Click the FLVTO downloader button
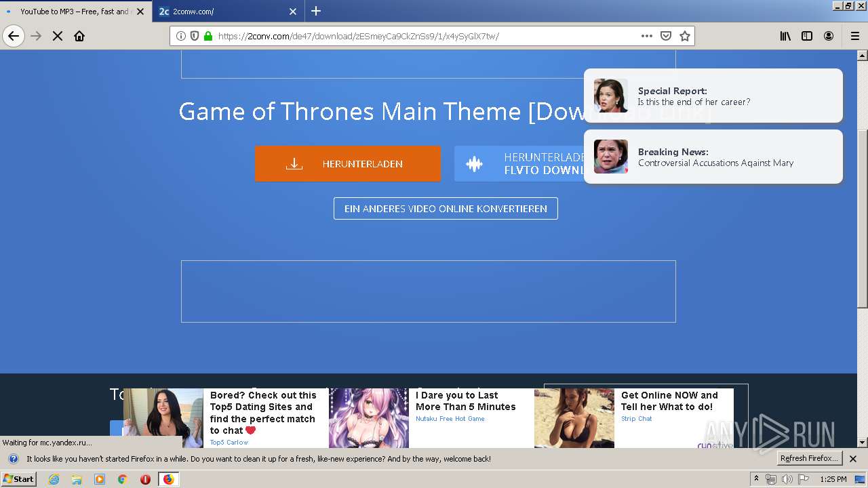The image size is (868, 488). point(519,163)
